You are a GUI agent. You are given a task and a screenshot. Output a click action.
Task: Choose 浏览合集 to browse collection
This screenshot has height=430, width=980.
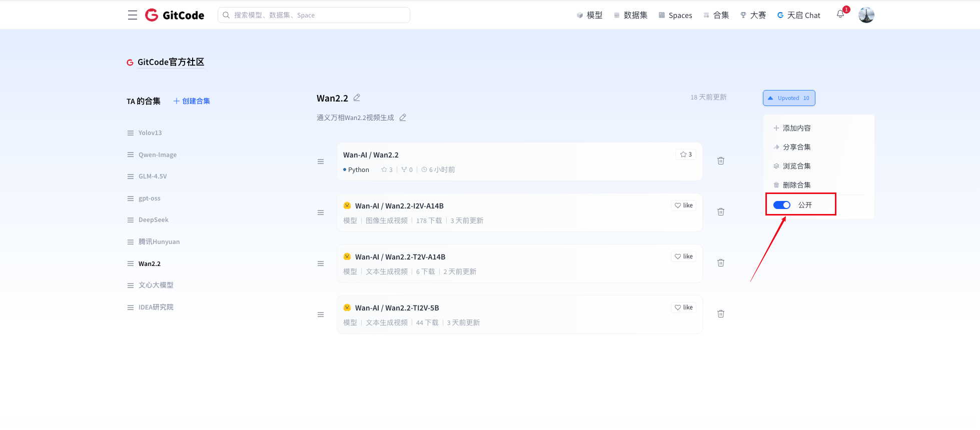(792, 166)
